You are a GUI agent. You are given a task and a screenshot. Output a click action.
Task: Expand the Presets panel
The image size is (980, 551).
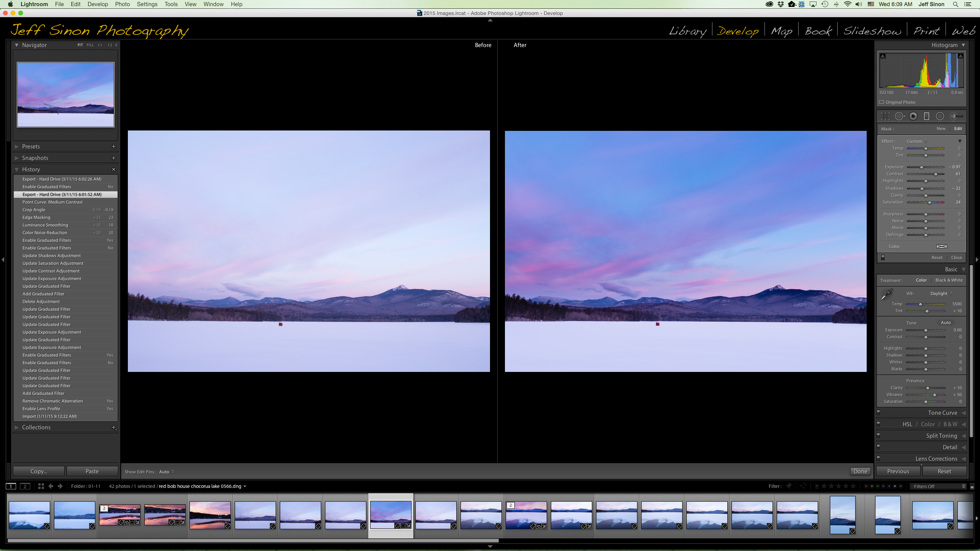[x=16, y=147]
